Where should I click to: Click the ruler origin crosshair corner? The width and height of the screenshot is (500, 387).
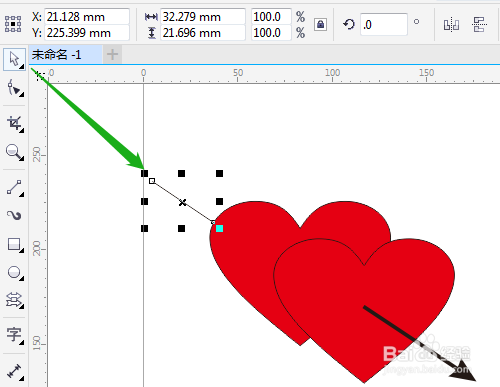pyautogui.click(x=39, y=75)
